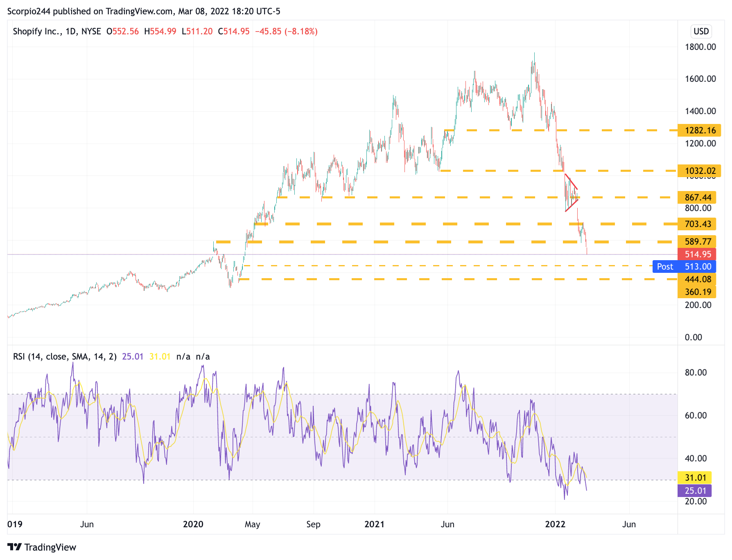Click the 1600.00 price axis label
The width and height of the screenshot is (732, 560).
700,79
